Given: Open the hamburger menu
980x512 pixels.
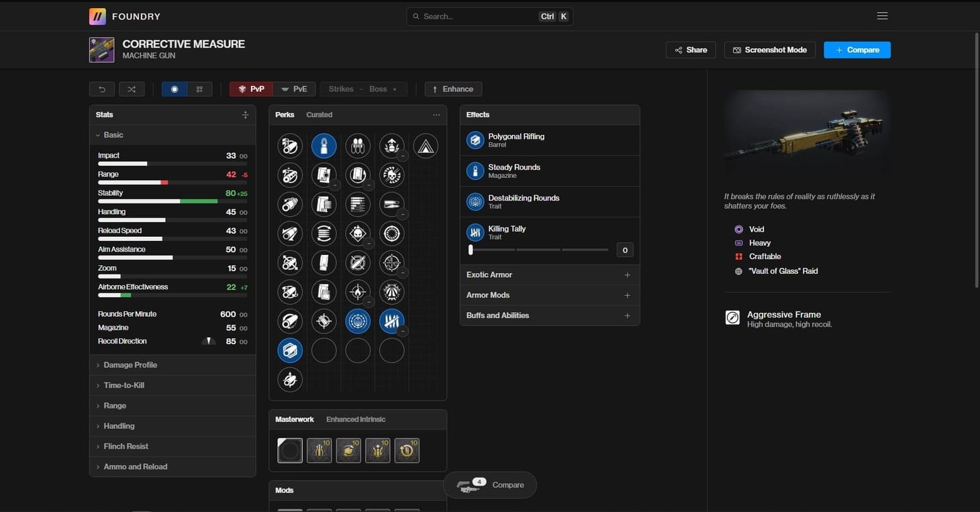Looking at the screenshot, I should click(x=881, y=15).
